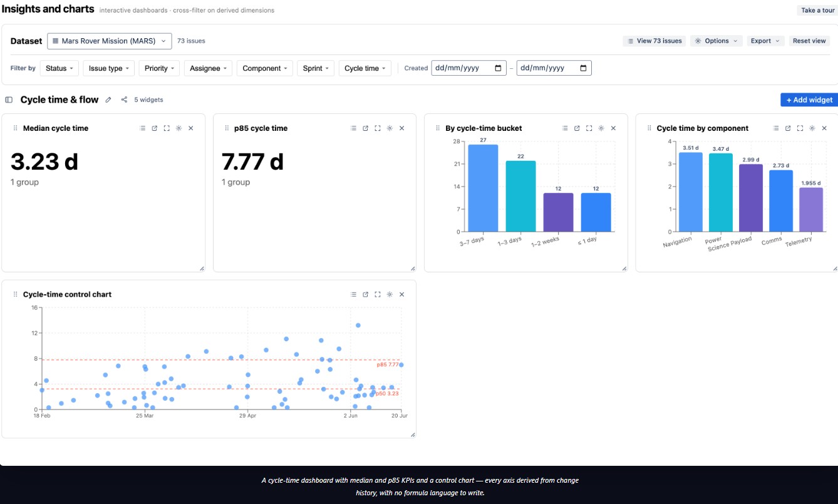The width and height of the screenshot is (838, 504).
Task: Expand the Status filter dropdown
Action: pos(59,68)
